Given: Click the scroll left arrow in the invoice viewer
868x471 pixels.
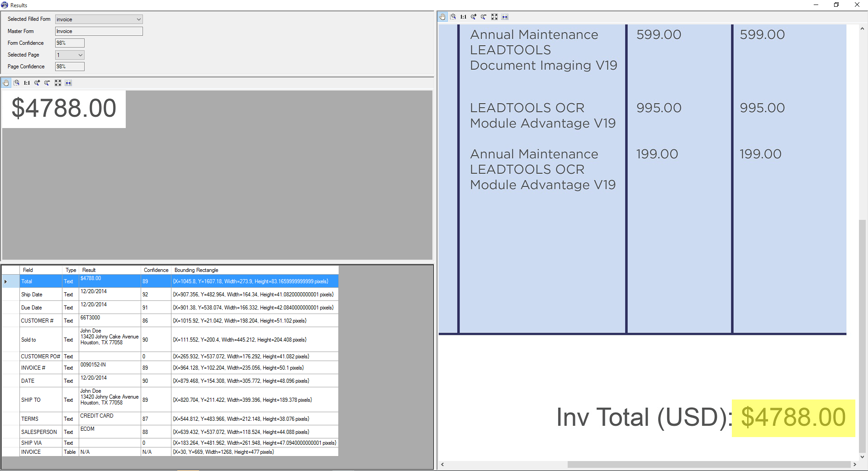Looking at the screenshot, I should 442,465.
